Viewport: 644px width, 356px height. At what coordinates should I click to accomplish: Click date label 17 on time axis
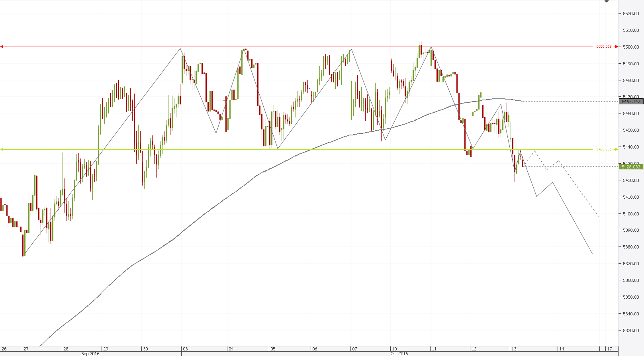[x=609, y=349]
